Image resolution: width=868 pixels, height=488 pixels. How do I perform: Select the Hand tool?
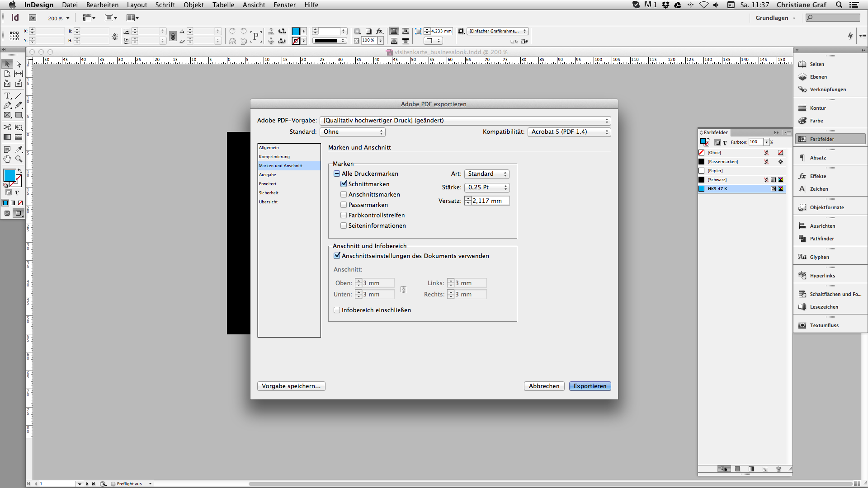[7, 159]
